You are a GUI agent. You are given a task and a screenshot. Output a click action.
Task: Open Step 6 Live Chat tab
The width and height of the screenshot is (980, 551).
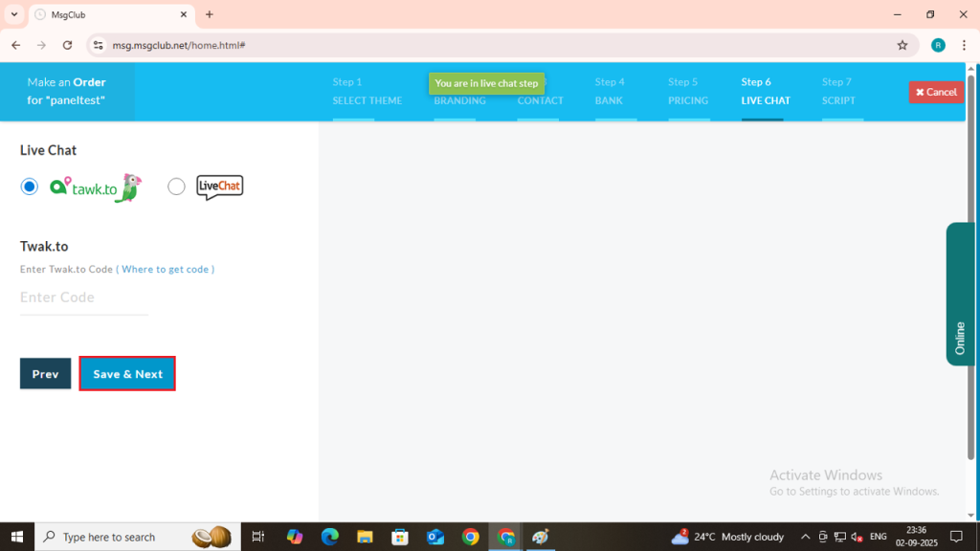[x=766, y=91]
